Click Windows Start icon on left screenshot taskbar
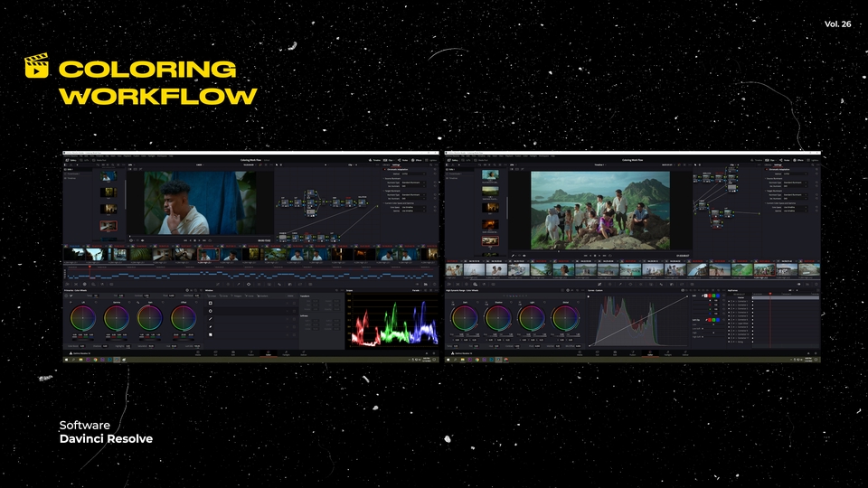This screenshot has height=488, width=868. point(66,359)
